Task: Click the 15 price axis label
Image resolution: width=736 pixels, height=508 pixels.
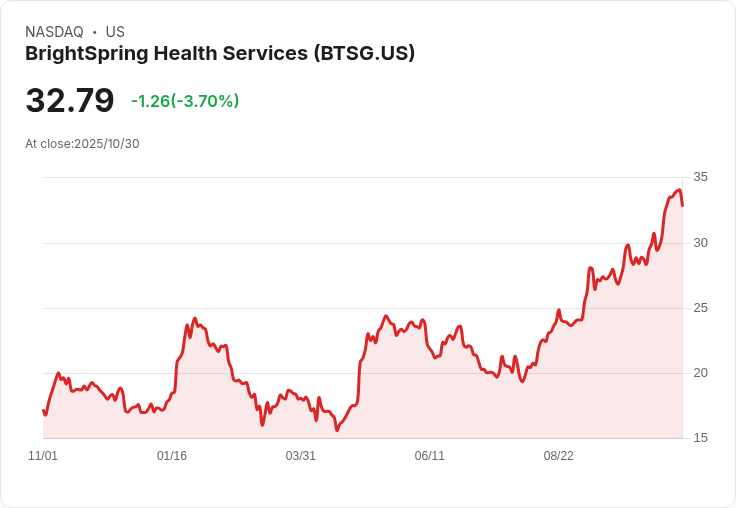Action: pos(700,438)
